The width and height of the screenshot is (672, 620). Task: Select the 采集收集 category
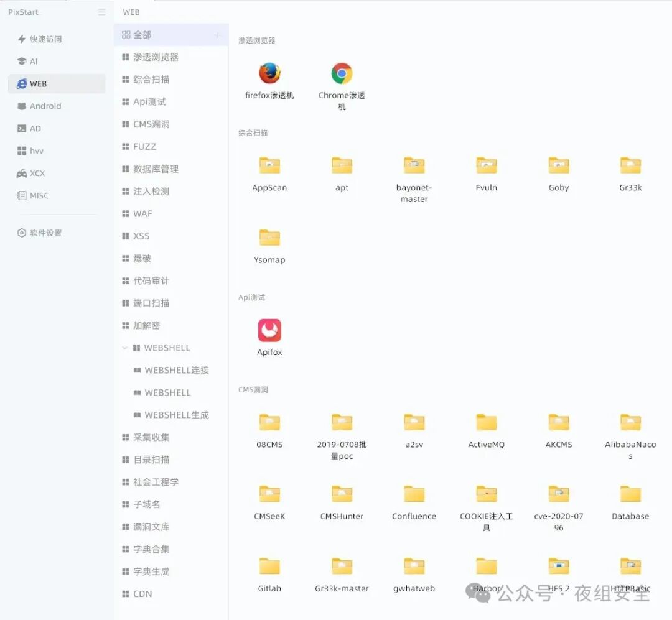[172, 437]
